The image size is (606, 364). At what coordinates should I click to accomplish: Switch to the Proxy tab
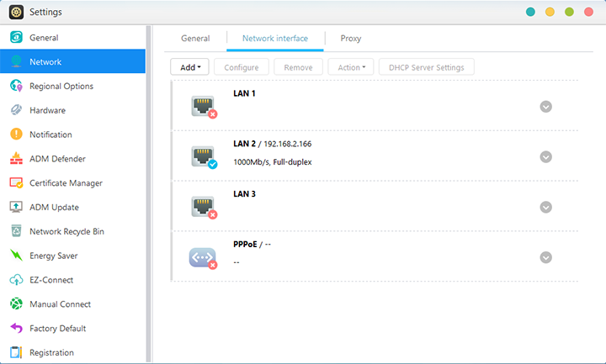click(x=351, y=39)
